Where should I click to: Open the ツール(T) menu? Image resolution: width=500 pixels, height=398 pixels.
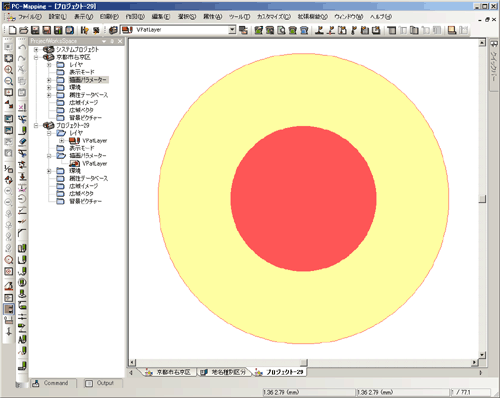[x=239, y=17]
